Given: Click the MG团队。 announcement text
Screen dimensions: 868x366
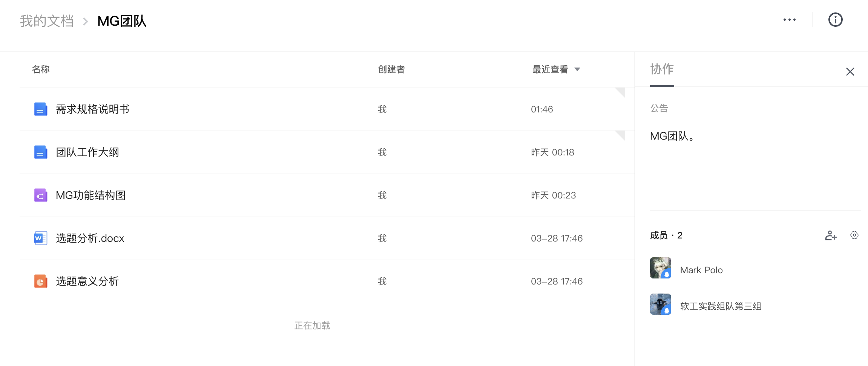Looking at the screenshot, I should click(x=672, y=136).
